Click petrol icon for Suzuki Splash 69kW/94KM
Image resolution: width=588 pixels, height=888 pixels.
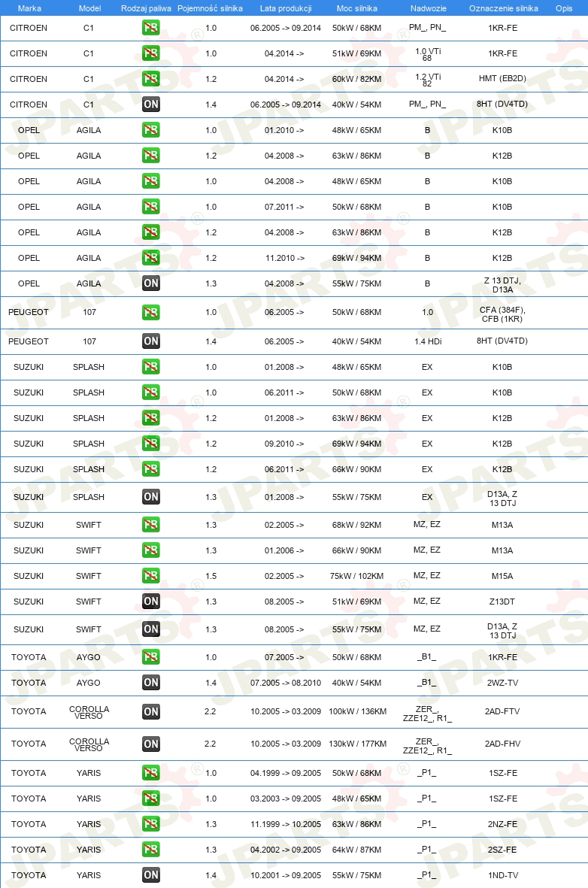150,444
